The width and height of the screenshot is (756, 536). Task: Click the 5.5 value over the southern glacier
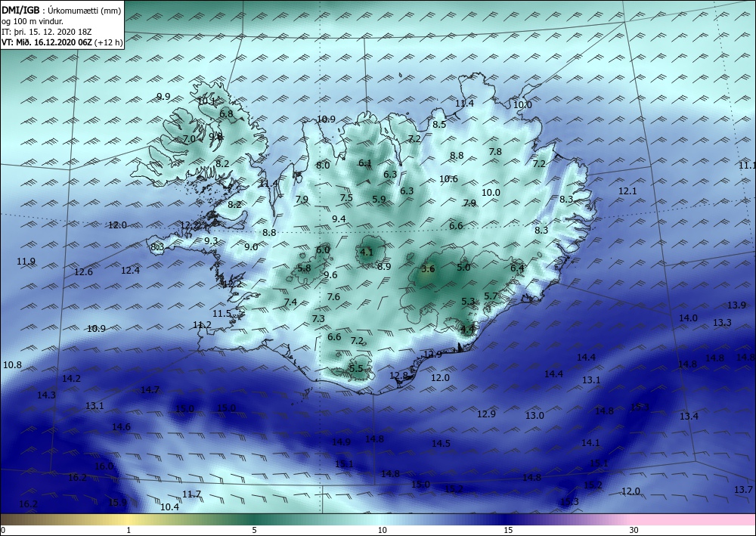click(x=356, y=368)
